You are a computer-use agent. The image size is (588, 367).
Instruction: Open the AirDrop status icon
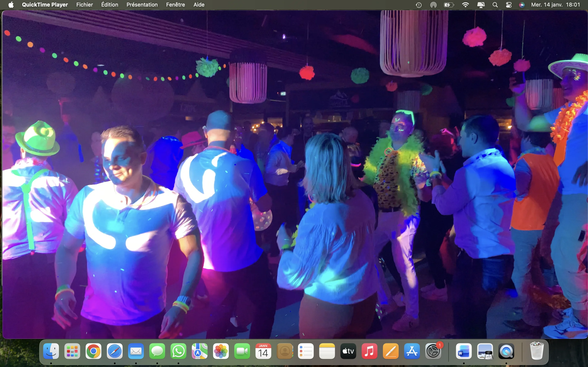pos(433,5)
